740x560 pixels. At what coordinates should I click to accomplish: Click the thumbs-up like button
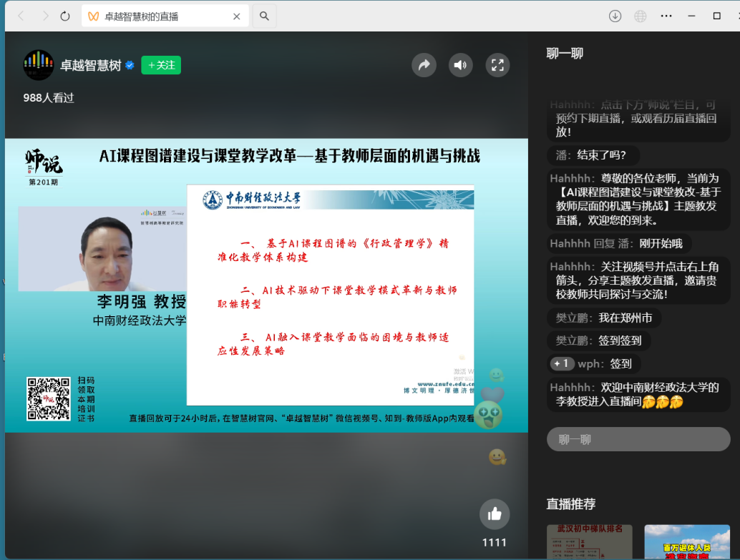coord(495,514)
